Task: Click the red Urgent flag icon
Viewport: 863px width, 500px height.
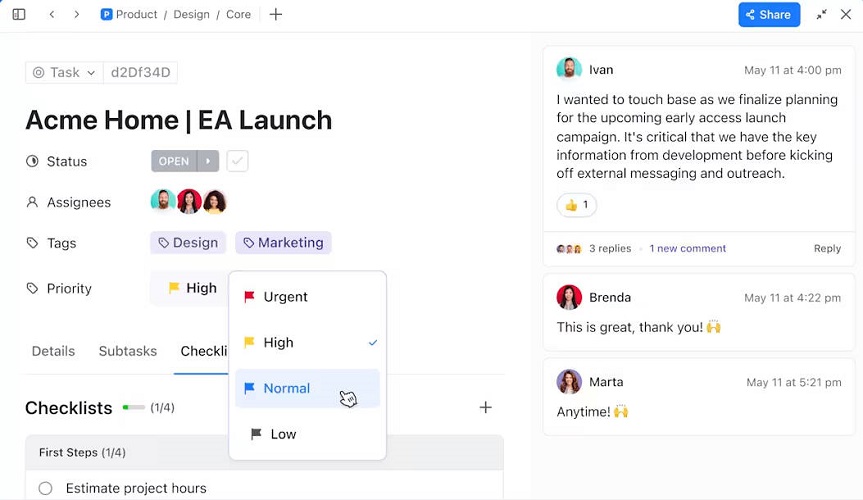Action: pos(249,297)
